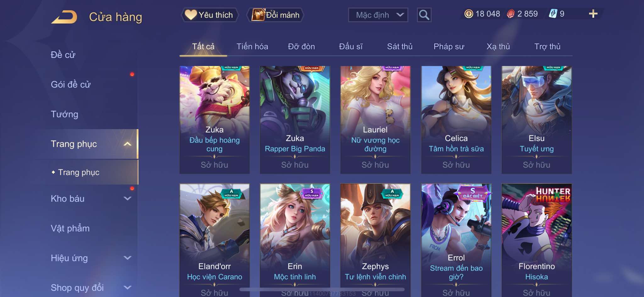Expand the Shop quy đổi section
Image resolution: width=644 pixels, height=297 pixels.
click(127, 288)
